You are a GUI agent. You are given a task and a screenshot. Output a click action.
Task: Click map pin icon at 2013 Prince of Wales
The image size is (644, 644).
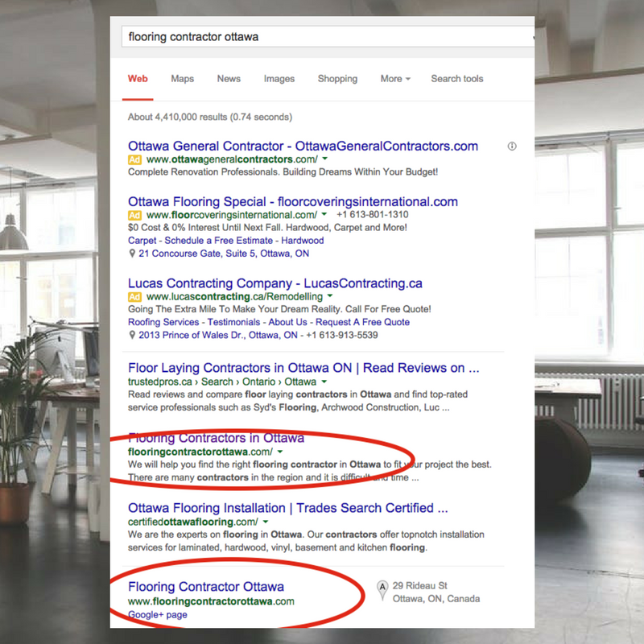132,335
